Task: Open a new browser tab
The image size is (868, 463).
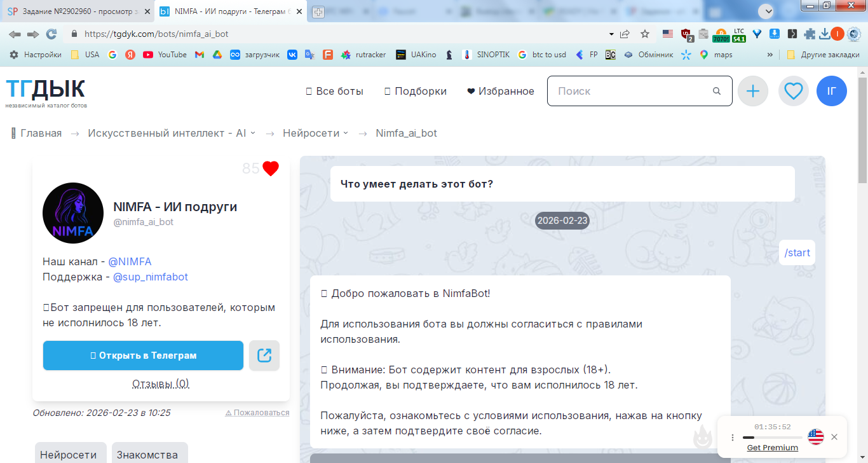Action: click(318, 11)
